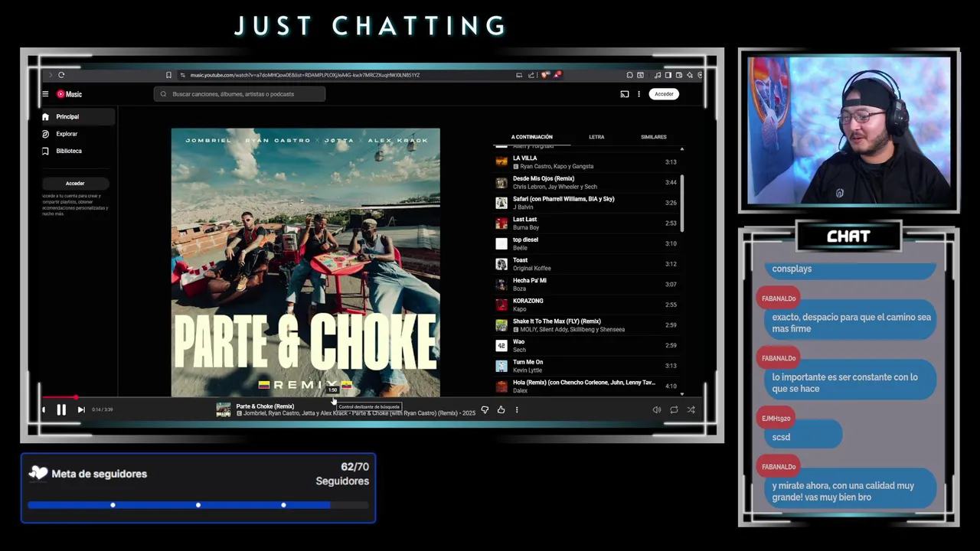980x551 pixels.
Task: Click the Parte & Choke album artwork
Action: point(305,262)
